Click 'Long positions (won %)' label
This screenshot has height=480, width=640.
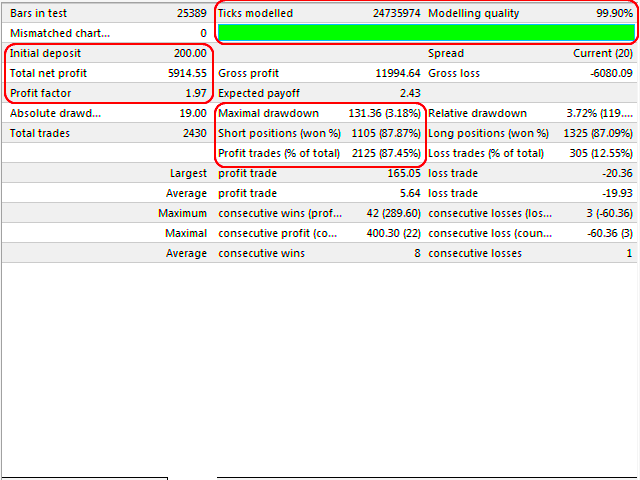(x=488, y=133)
